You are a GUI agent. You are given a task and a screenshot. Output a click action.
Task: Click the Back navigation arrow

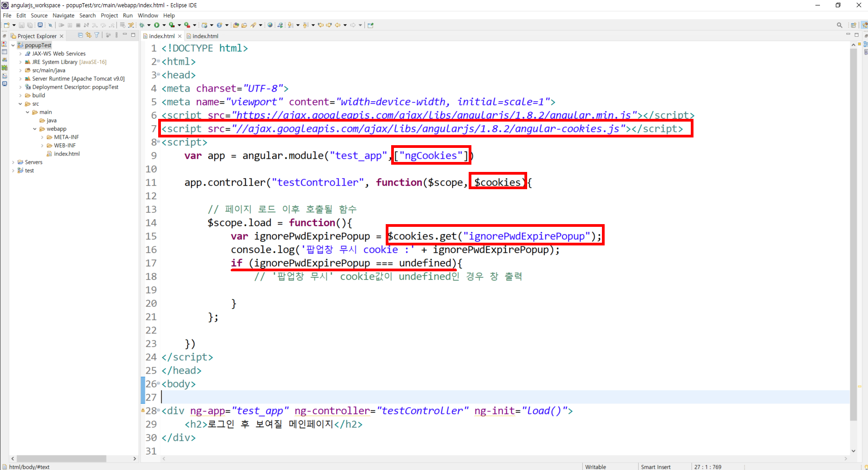coord(338,25)
